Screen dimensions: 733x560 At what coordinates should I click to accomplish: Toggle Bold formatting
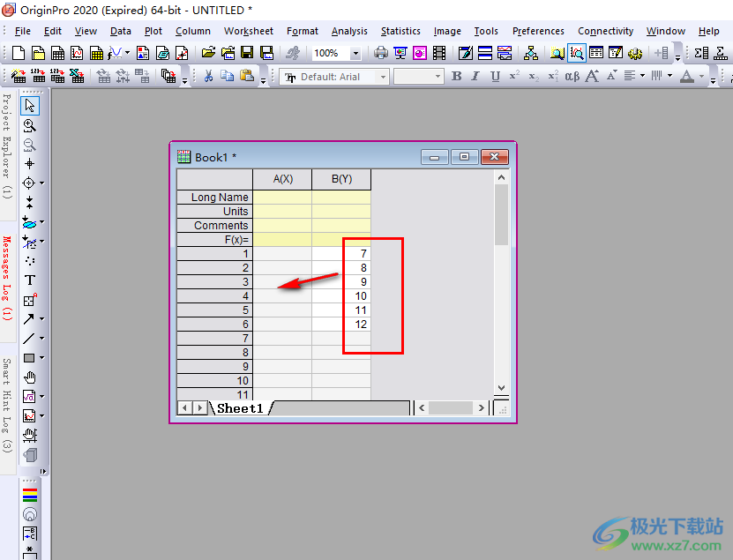coord(457,76)
